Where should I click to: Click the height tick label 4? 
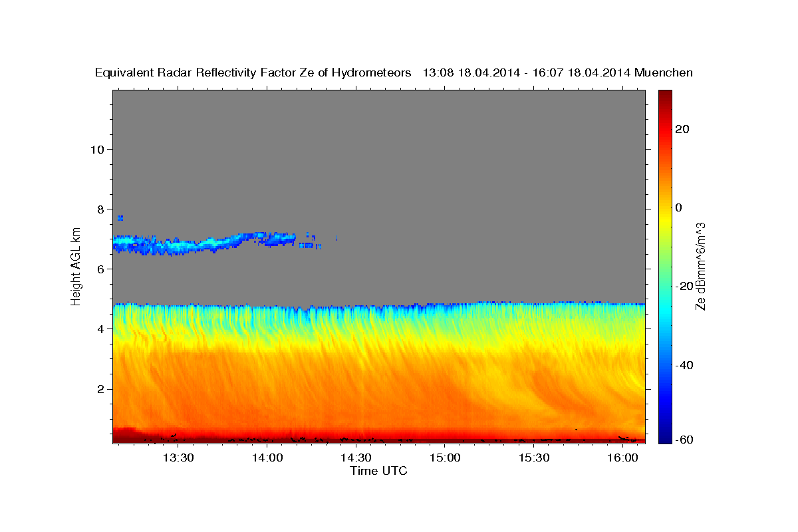point(99,329)
